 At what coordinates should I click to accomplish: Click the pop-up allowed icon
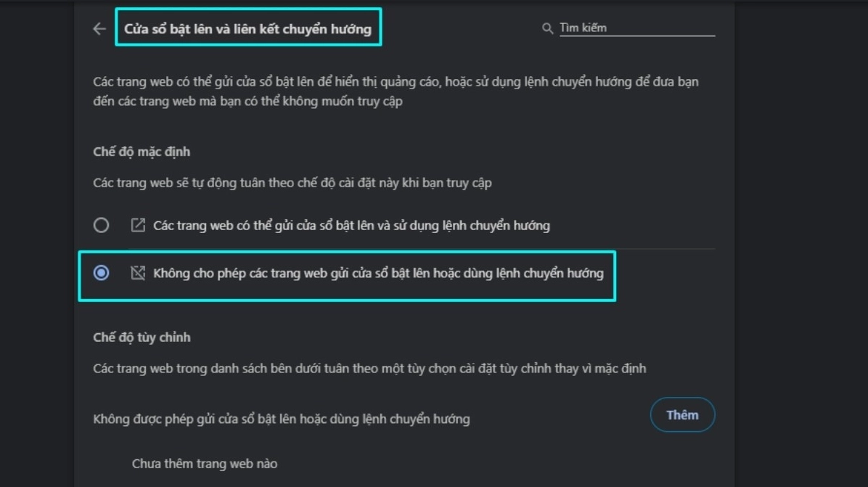(137, 225)
